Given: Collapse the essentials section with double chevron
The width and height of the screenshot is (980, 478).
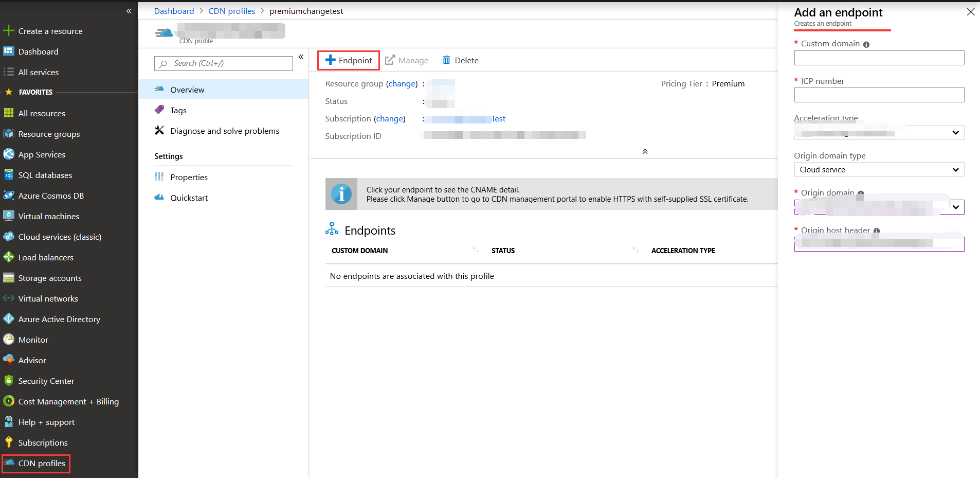Looking at the screenshot, I should (x=645, y=152).
